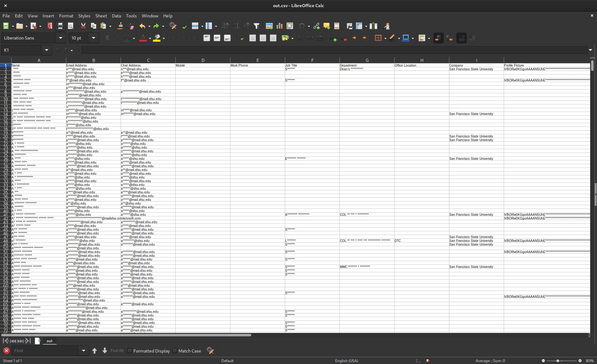This screenshot has width=597, height=364.
Task: Open Find and Replace
Action: (173, 26)
